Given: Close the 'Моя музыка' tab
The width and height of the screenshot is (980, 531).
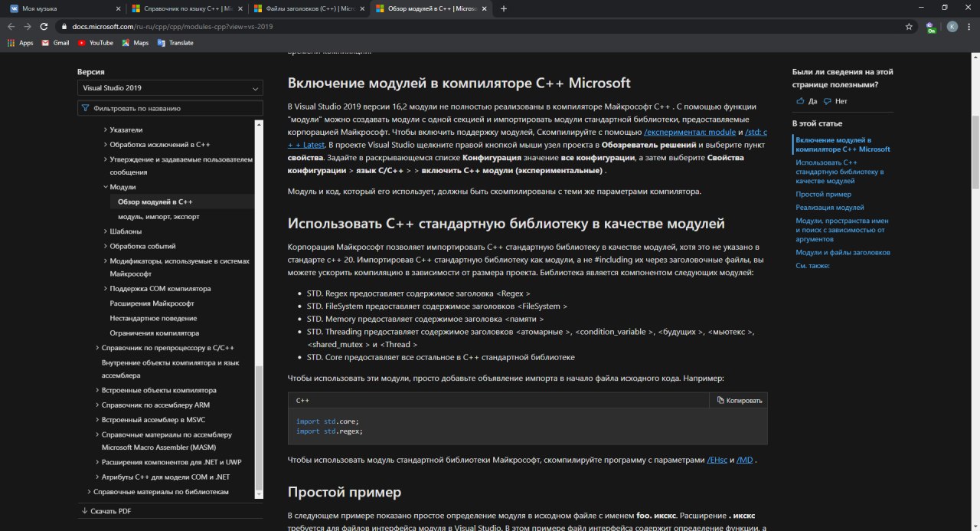Looking at the screenshot, I should pyautogui.click(x=117, y=8).
